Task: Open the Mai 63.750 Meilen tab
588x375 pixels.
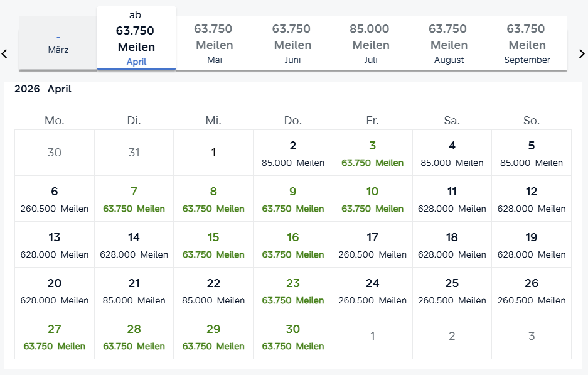Action: [x=214, y=44]
